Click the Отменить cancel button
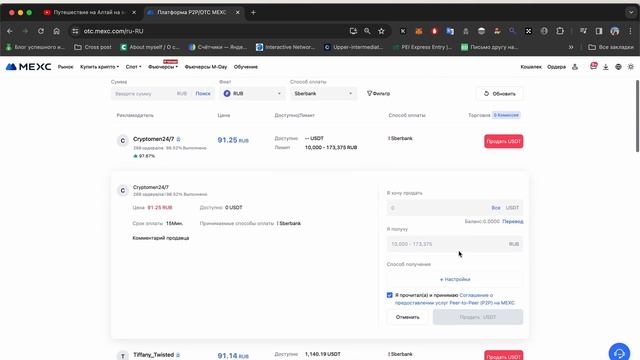The height and width of the screenshot is (360, 640). 407,317
